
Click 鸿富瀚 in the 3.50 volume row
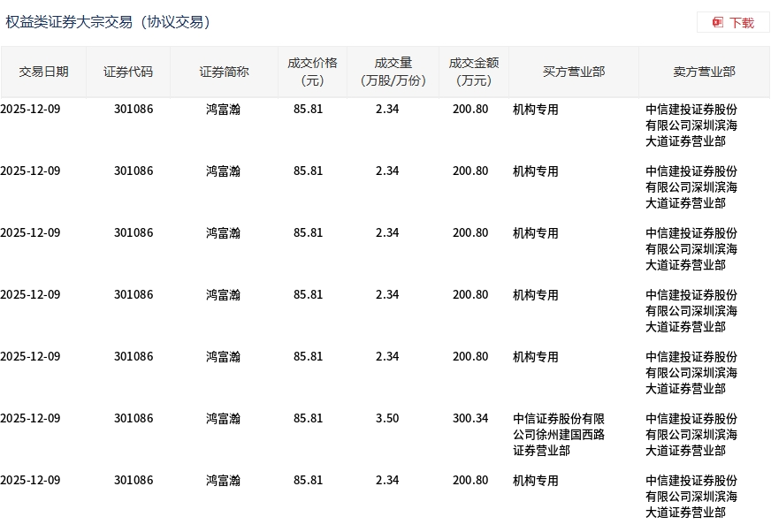(x=223, y=418)
